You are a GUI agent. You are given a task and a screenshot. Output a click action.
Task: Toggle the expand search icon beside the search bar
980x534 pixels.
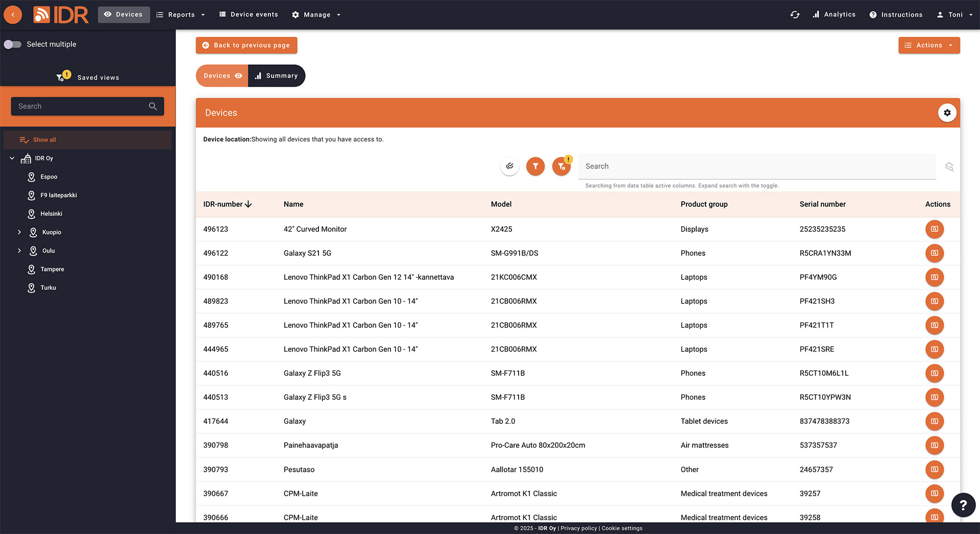pyautogui.click(x=949, y=166)
